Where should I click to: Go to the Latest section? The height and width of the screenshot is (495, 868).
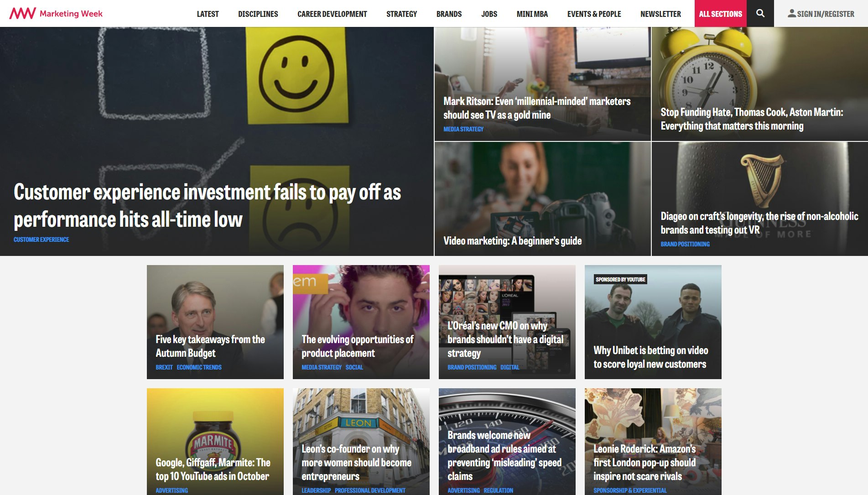(x=208, y=14)
